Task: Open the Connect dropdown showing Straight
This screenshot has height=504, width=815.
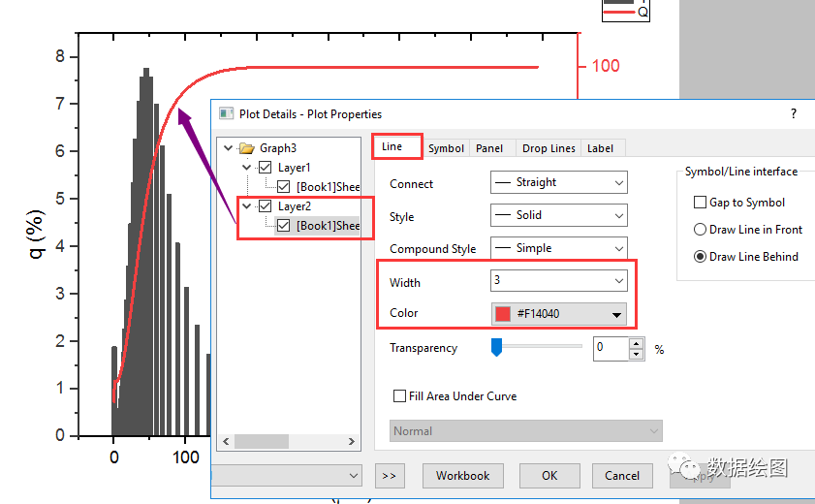Action: (x=559, y=182)
